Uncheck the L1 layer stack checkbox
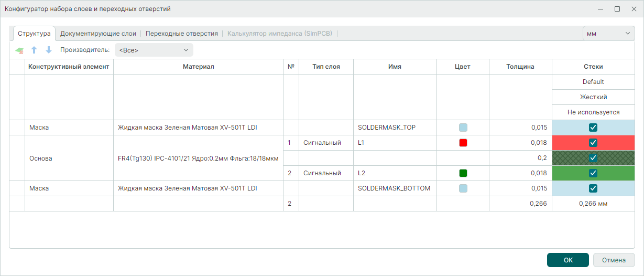The image size is (644, 276). (593, 143)
